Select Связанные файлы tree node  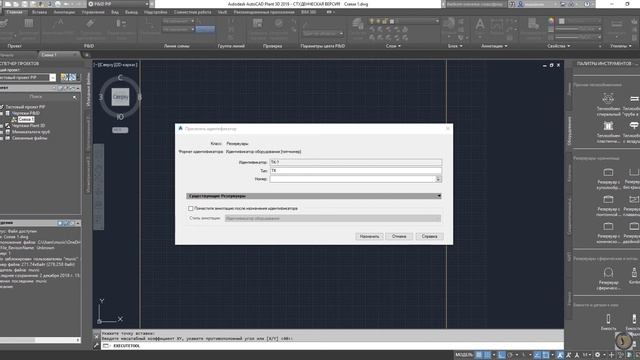(29, 138)
